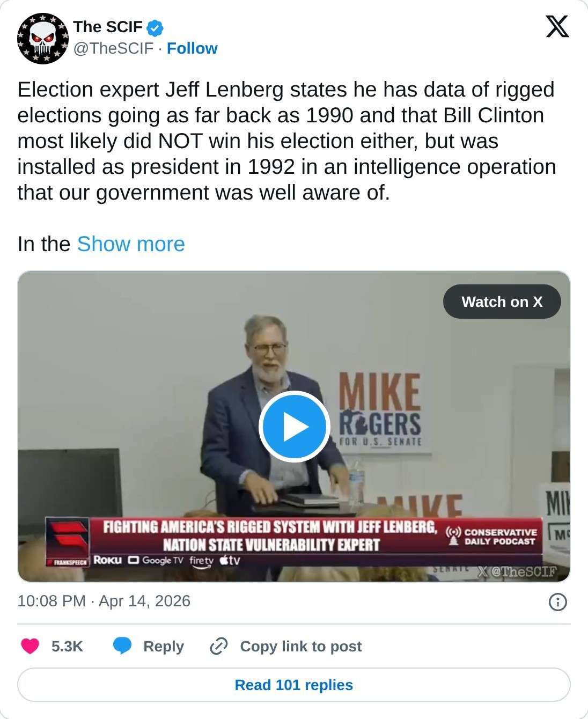Click the 10:08 PM Apr 14, 2026 timestamp

coord(104,601)
